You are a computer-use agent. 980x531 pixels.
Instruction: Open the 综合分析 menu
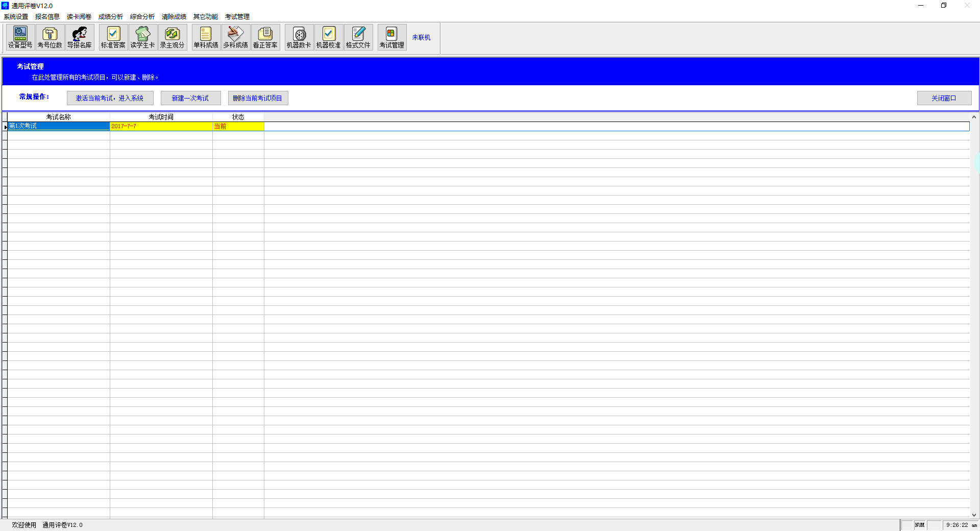(142, 17)
